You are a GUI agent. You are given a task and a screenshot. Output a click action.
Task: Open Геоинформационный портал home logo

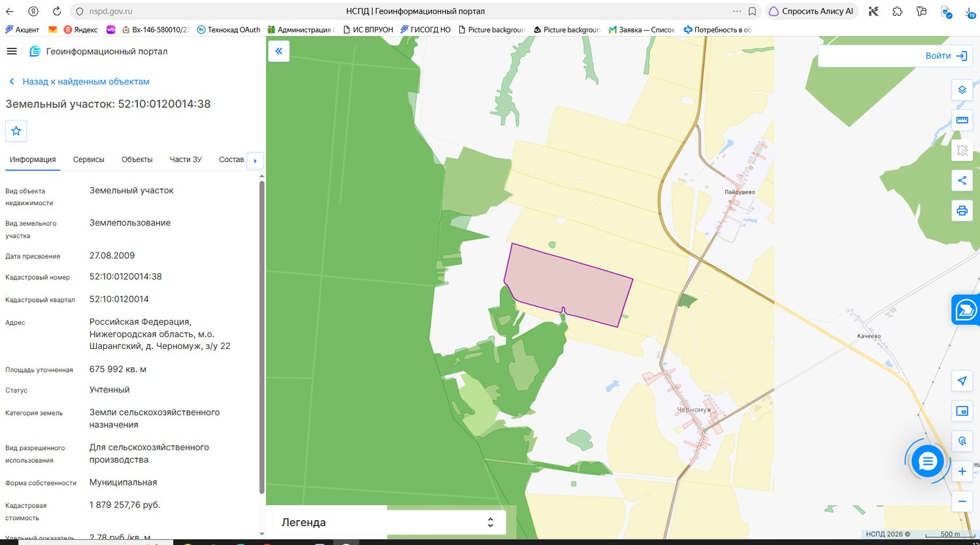click(99, 51)
